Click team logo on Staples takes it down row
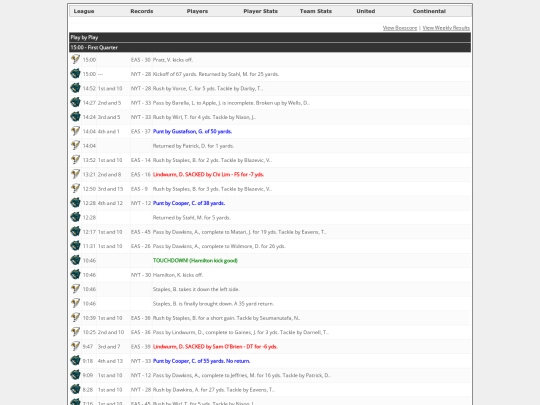The width and height of the screenshot is (540, 405). (75, 289)
